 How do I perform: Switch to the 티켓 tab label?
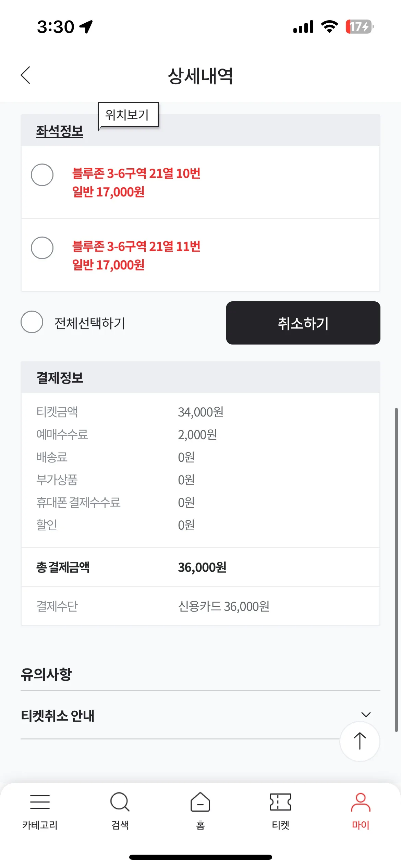click(x=280, y=825)
